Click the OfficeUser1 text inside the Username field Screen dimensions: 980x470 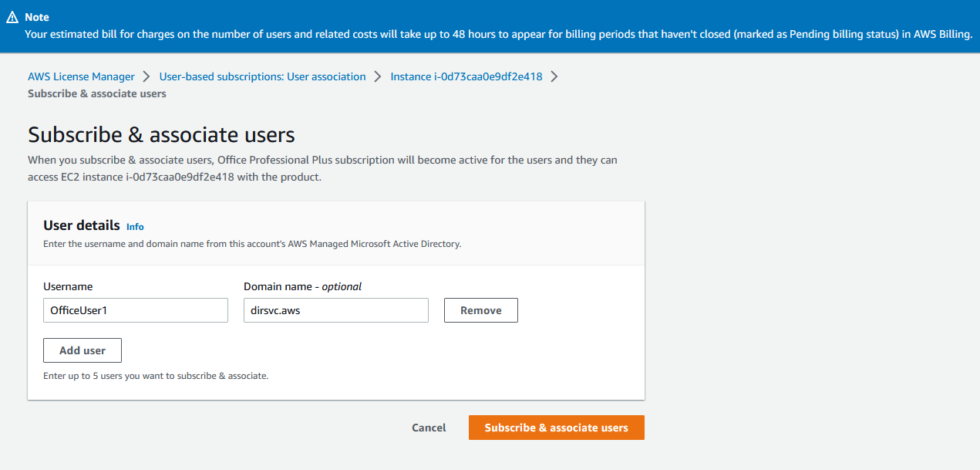tap(76, 309)
